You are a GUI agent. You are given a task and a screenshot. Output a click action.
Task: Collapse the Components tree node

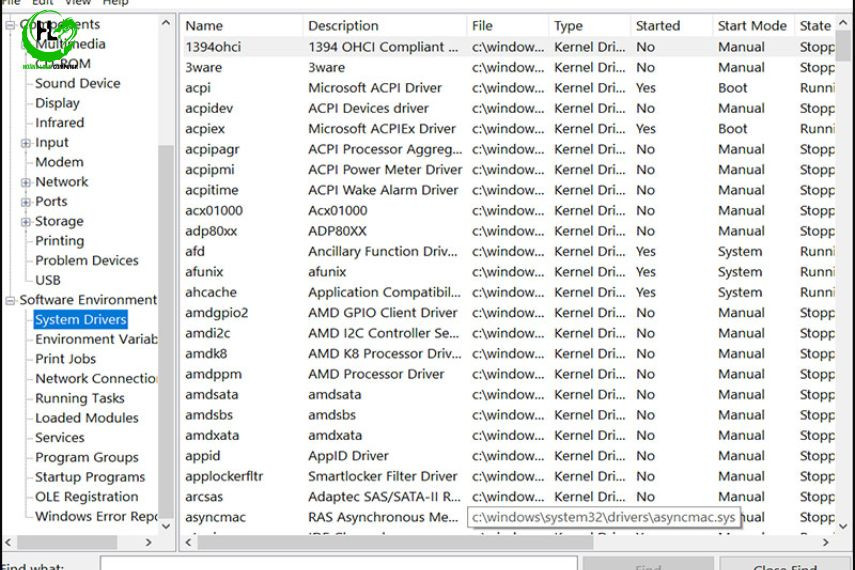[10, 25]
